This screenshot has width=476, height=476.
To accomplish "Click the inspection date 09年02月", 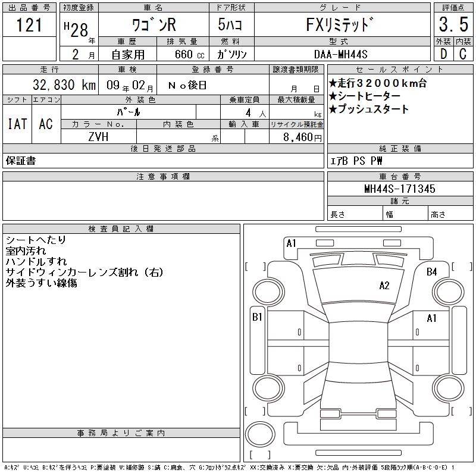I will (x=130, y=85).
